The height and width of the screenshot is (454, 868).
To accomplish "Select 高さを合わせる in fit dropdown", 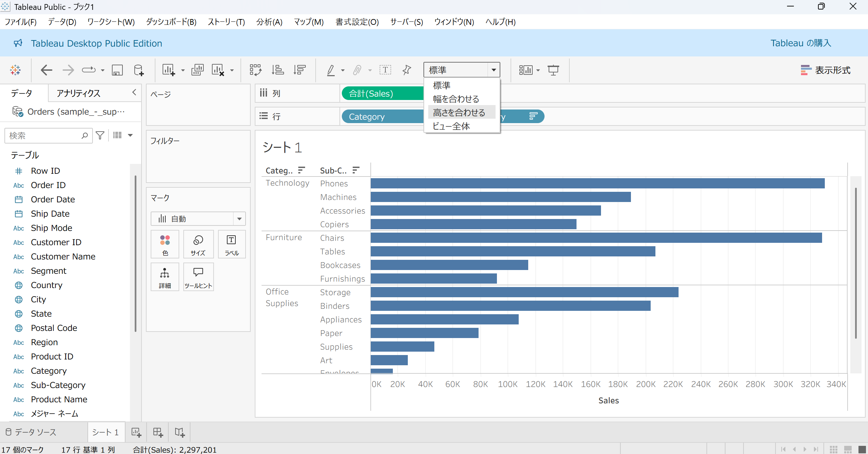I will (x=459, y=113).
